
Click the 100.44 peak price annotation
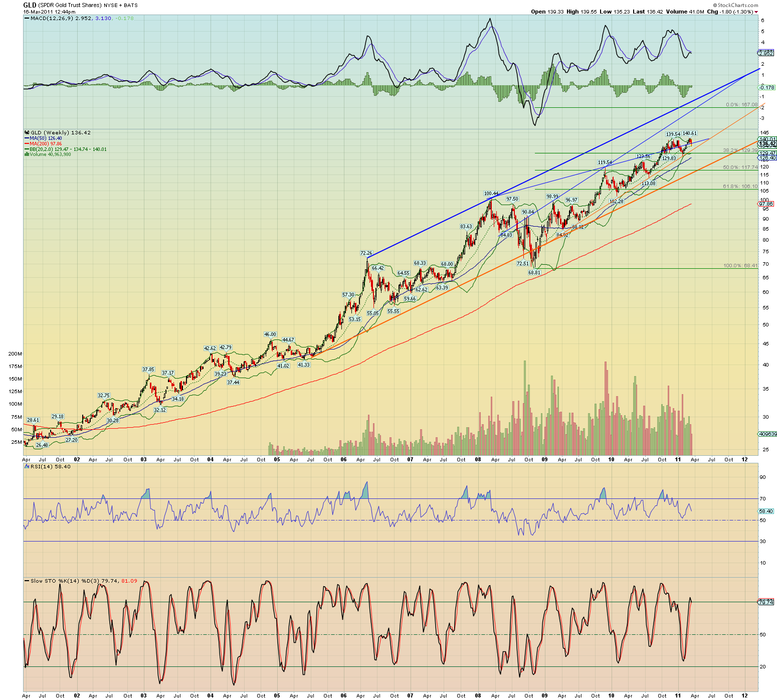point(491,194)
